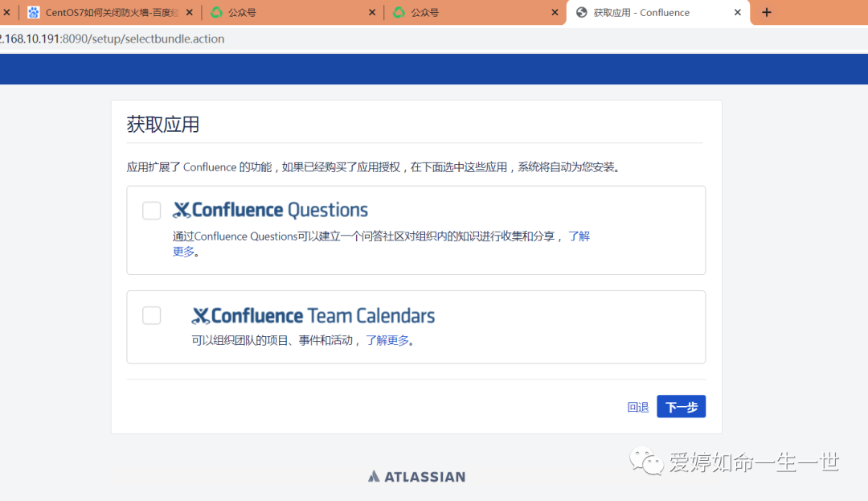Close the first 公众号 tab

(372, 12)
